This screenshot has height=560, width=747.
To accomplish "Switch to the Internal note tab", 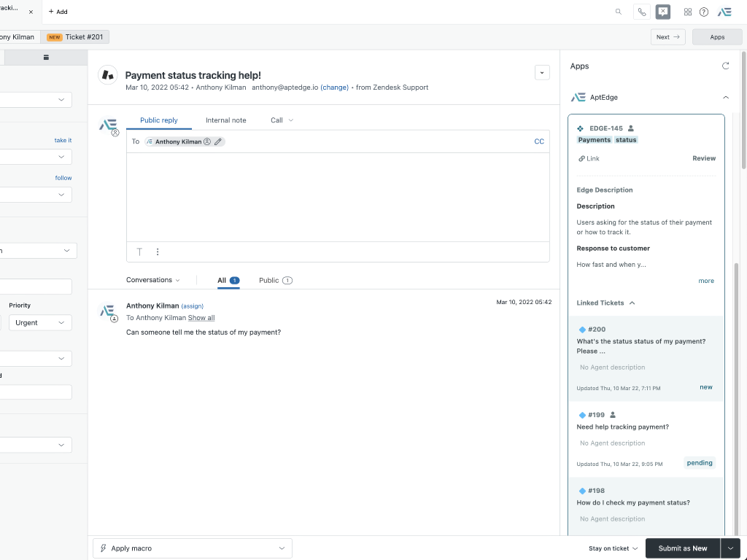I will click(x=225, y=120).
